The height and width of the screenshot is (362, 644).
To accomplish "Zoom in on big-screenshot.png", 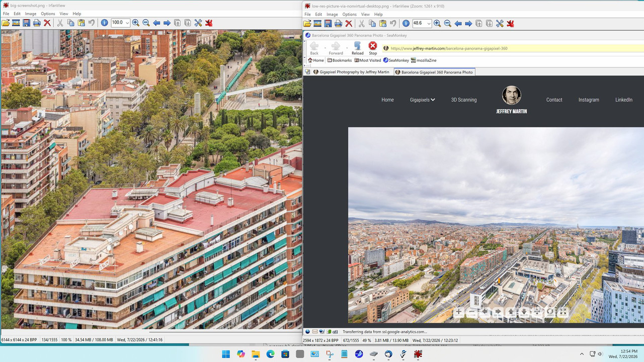I will [136, 23].
